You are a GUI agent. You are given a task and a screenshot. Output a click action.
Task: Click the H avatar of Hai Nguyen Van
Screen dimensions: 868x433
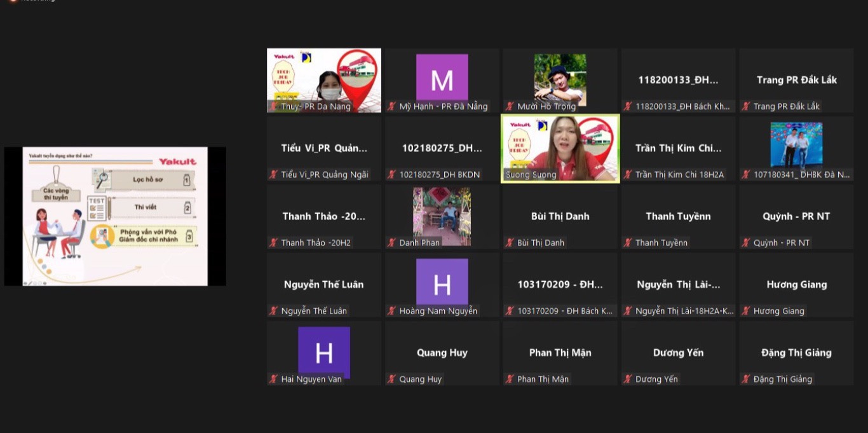pos(324,353)
